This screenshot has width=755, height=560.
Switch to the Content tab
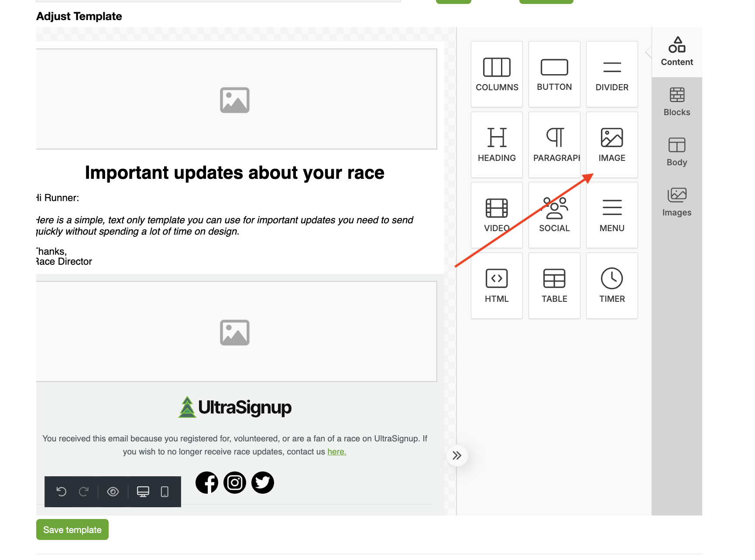coord(677,52)
